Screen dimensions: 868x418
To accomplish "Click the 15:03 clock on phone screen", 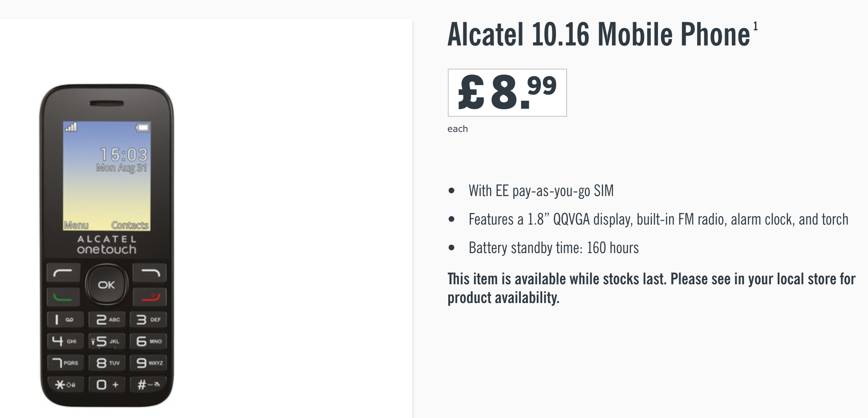I will pos(123,155).
